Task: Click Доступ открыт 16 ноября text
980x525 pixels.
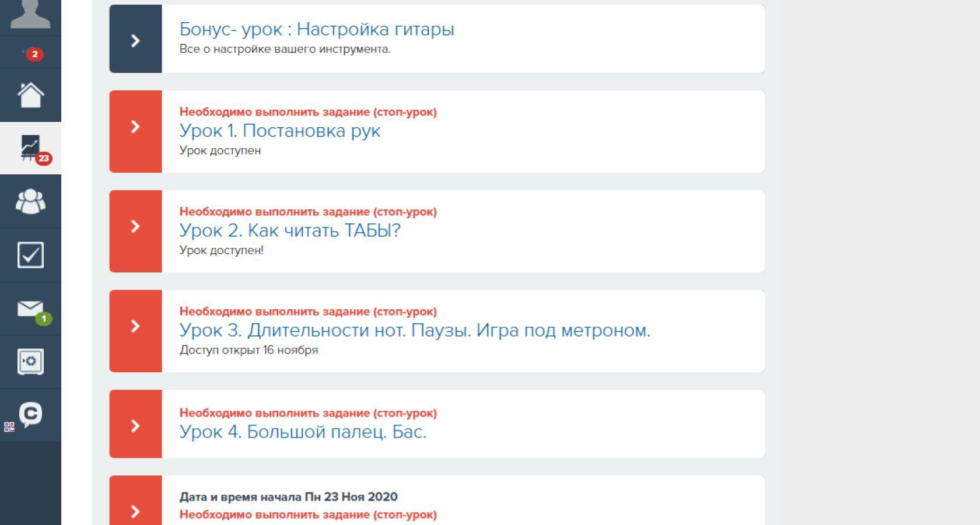Action: pyautogui.click(x=249, y=350)
